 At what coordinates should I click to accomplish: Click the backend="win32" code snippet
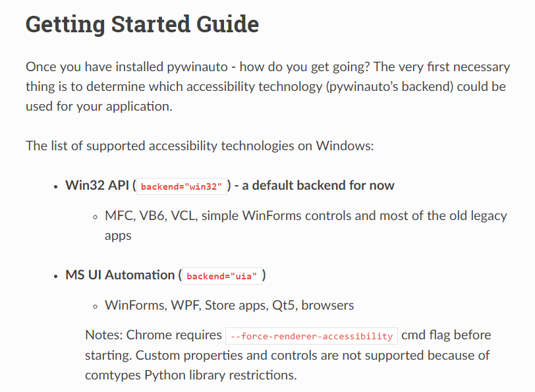tap(182, 186)
